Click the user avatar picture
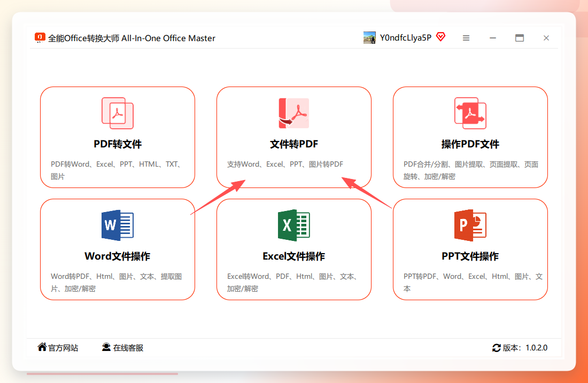Image resolution: width=588 pixels, height=383 pixels. point(369,38)
